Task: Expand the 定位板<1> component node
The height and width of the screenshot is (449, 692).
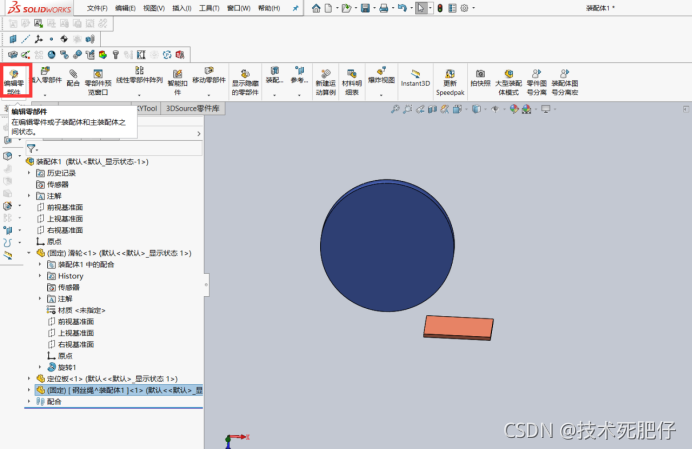Action: tap(29, 378)
